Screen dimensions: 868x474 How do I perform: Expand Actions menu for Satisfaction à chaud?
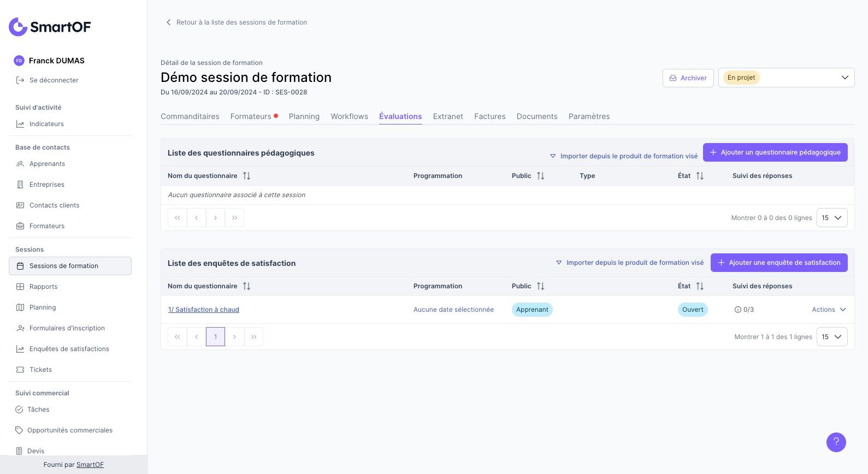[x=829, y=310]
